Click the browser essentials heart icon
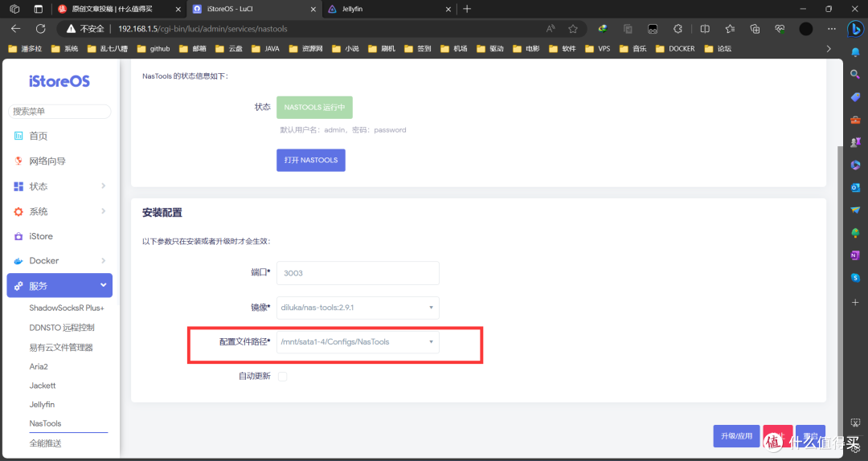 [780, 29]
